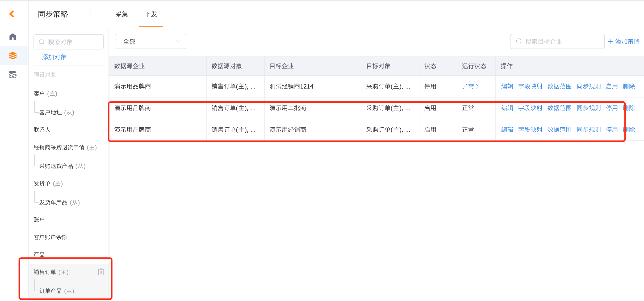Screen dimensions: 644x301
Task: Open the database sync icon in sidebar
Action: click(x=13, y=74)
